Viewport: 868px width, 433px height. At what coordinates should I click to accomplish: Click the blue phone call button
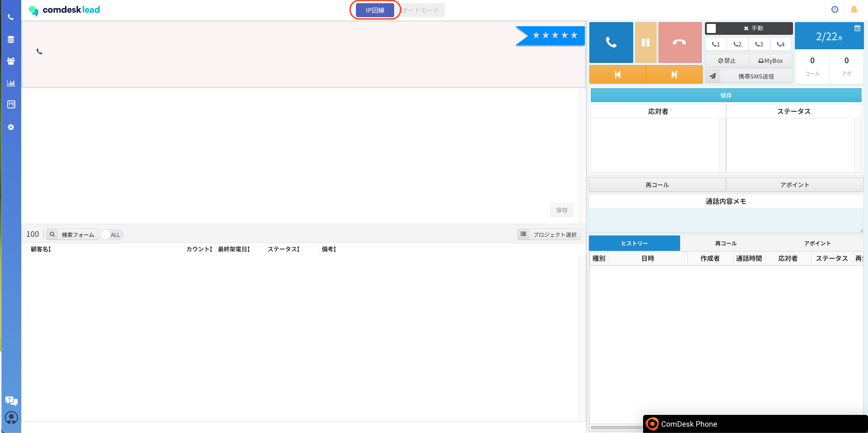[x=611, y=42]
